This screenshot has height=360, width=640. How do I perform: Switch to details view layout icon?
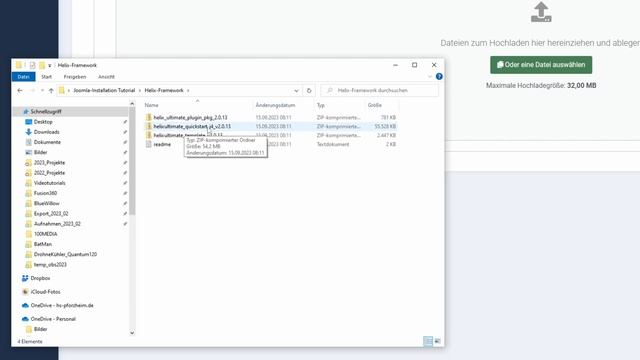coord(428,341)
